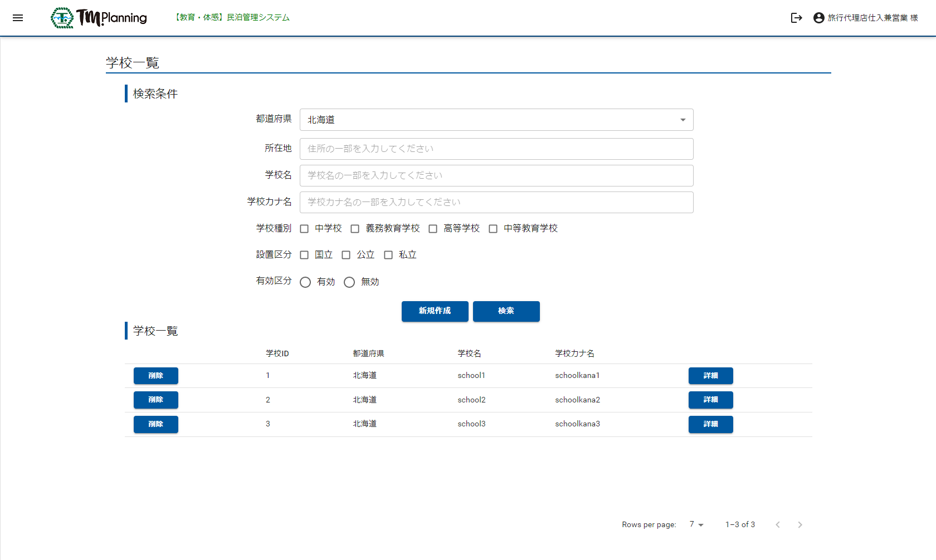Click the logout icon
This screenshot has width=936, height=560.
click(x=796, y=18)
